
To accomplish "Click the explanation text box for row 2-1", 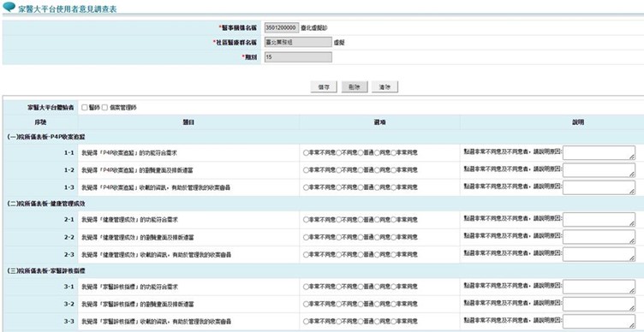I will (599, 220).
